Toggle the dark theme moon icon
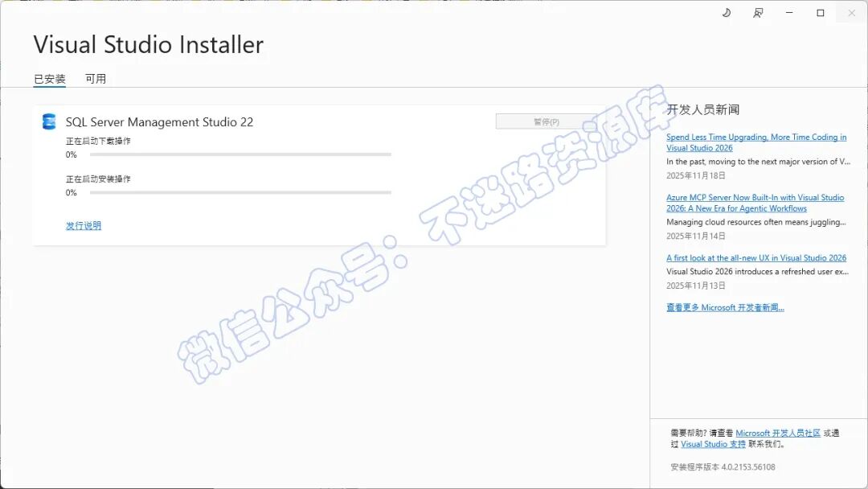The width and height of the screenshot is (868, 489). pos(727,13)
